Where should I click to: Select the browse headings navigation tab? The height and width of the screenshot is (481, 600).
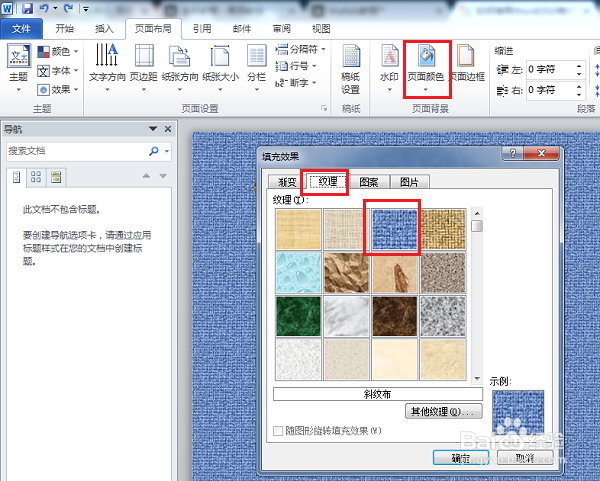pyautogui.click(x=16, y=177)
